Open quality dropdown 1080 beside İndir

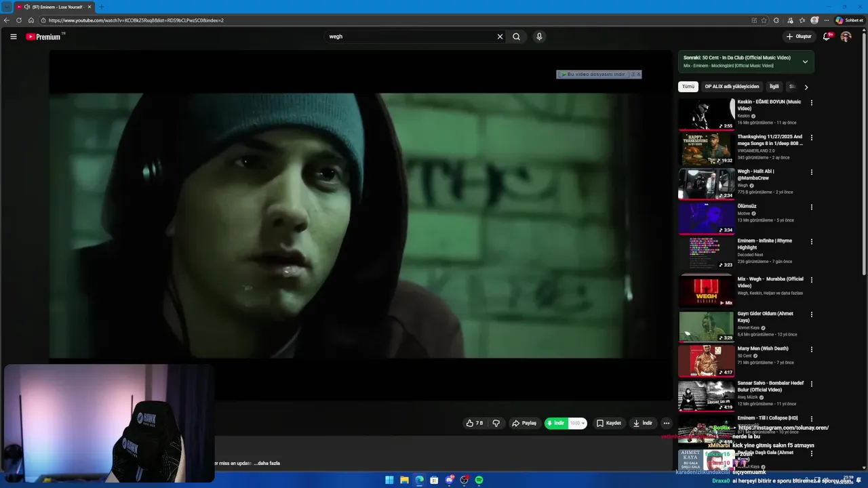578,423
